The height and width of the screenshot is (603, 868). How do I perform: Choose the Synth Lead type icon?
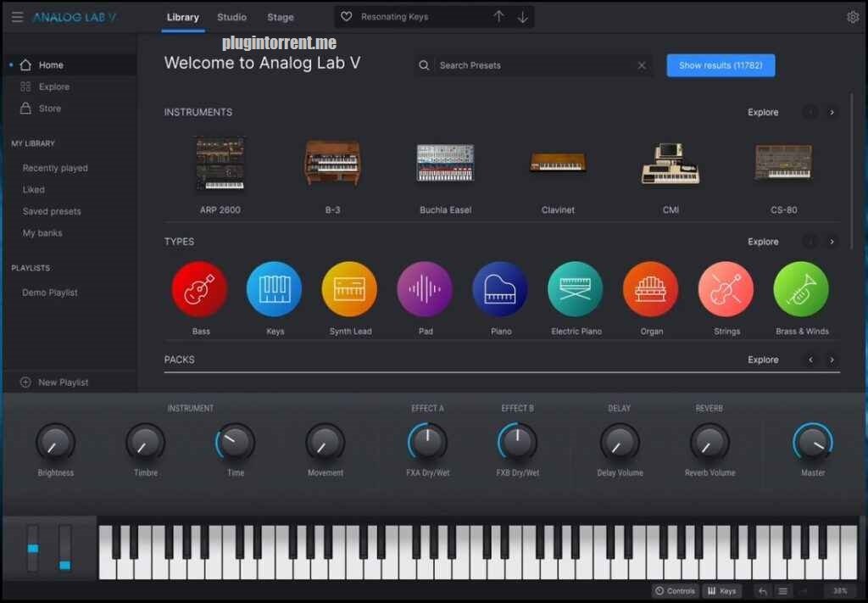pos(350,289)
